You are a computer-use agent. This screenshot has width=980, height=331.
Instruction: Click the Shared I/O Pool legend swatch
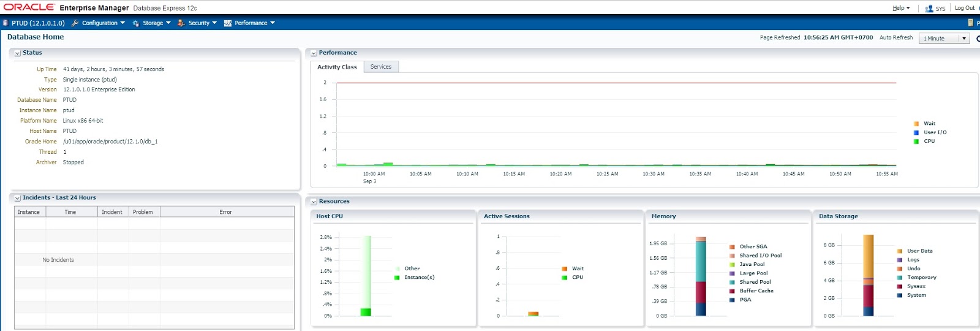(732, 256)
